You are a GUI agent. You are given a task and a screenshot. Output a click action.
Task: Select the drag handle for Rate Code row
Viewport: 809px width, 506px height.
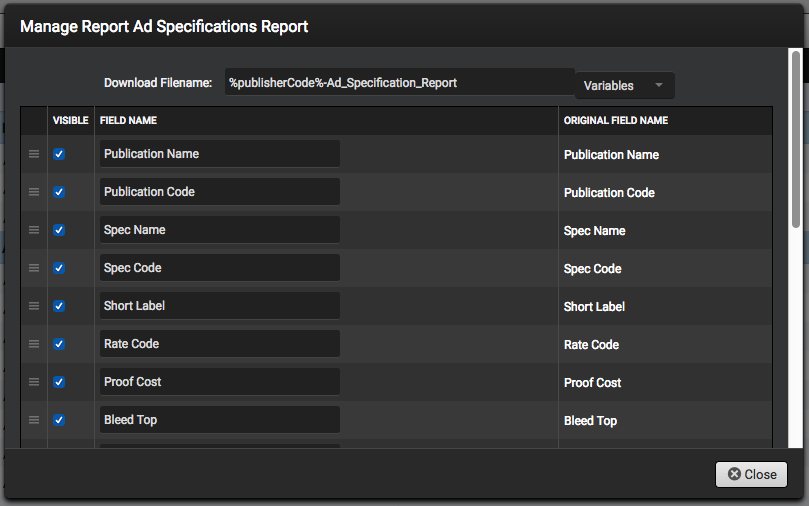pos(34,344)
